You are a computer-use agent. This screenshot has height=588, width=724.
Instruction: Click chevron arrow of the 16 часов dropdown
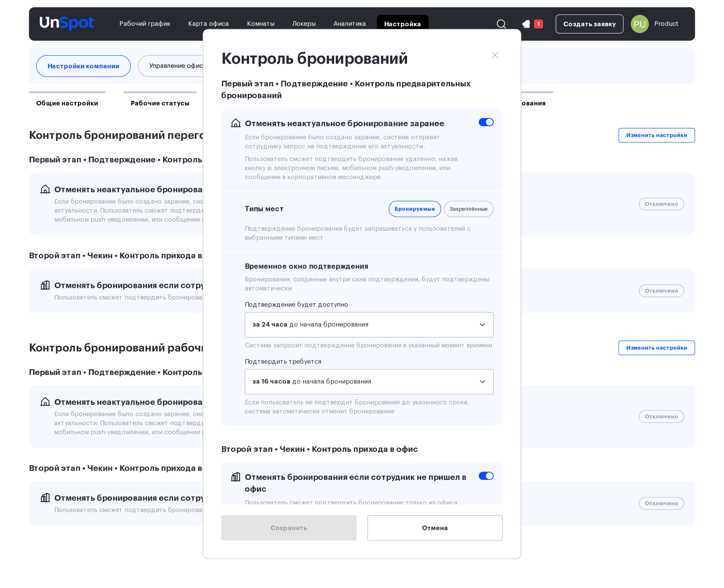pyautogui.click(x=482, y=381)
